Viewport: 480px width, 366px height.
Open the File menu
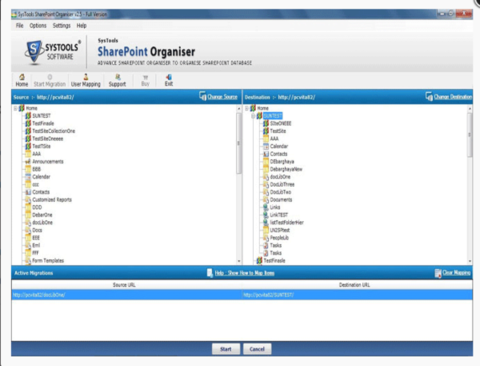point(20,26)
